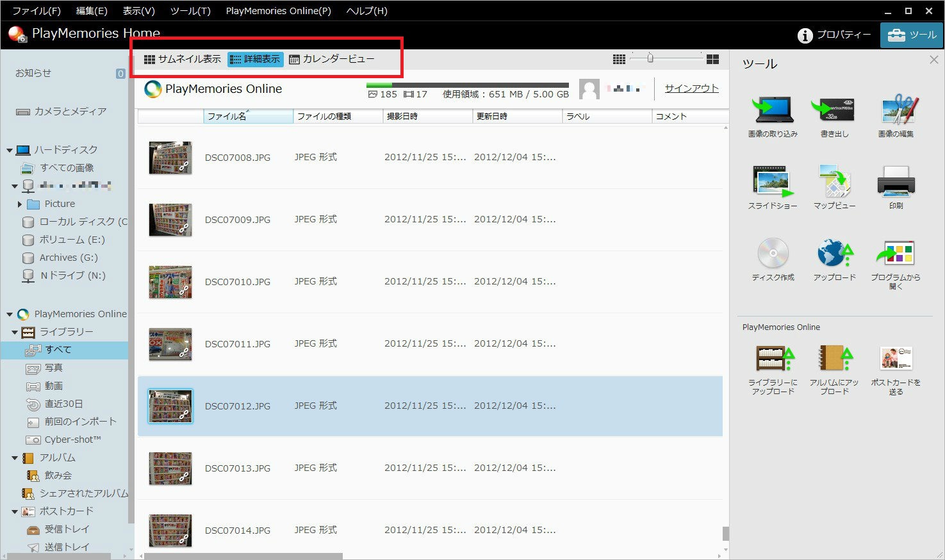Viewport: 945px width, 560px height.
Task: Switch to カレンダービュー calendar view
Action: 332,59
